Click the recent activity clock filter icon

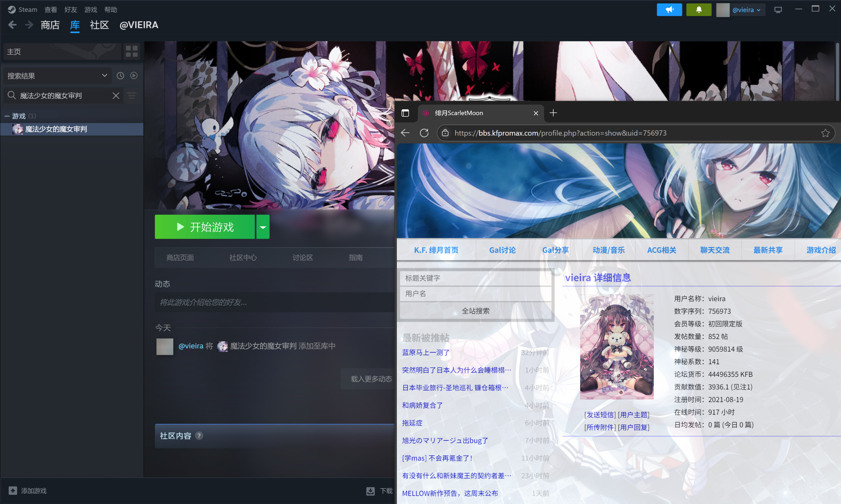[x=120, y=76]
